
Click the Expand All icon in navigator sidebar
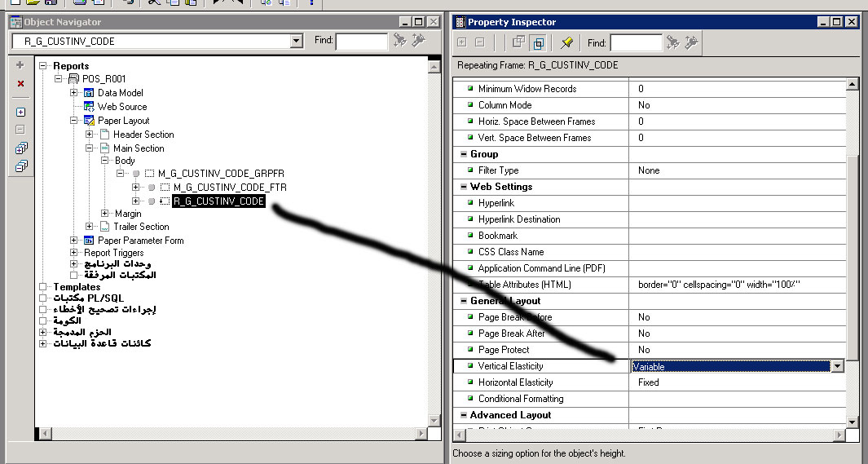coord(20,148)
